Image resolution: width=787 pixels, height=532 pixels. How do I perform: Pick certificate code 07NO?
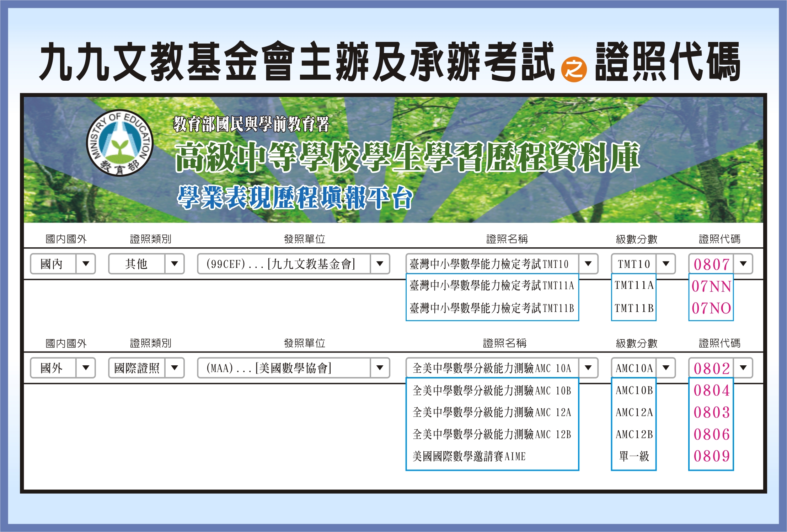(x=711, y=308)
